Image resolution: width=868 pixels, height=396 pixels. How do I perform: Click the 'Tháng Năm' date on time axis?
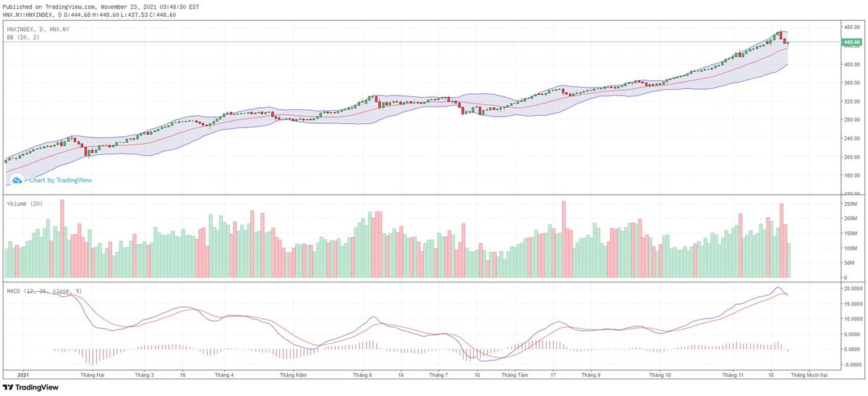[x=294, y=375]
